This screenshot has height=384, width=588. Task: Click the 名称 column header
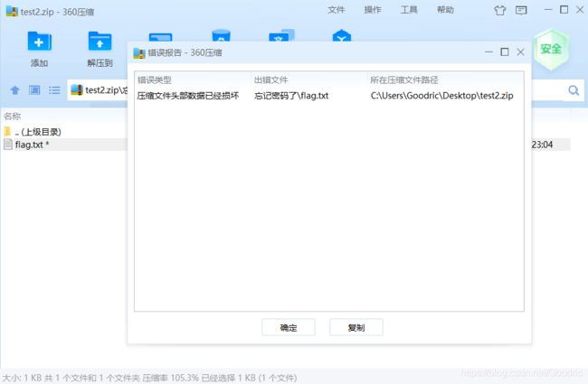coord(13,117)
